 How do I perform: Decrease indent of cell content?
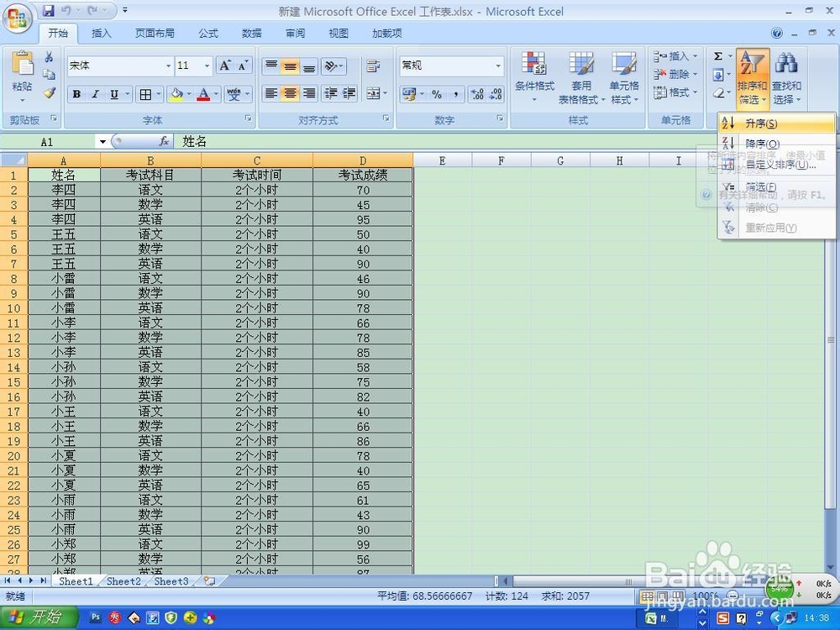pyautogui.click(x=330, y=94)
